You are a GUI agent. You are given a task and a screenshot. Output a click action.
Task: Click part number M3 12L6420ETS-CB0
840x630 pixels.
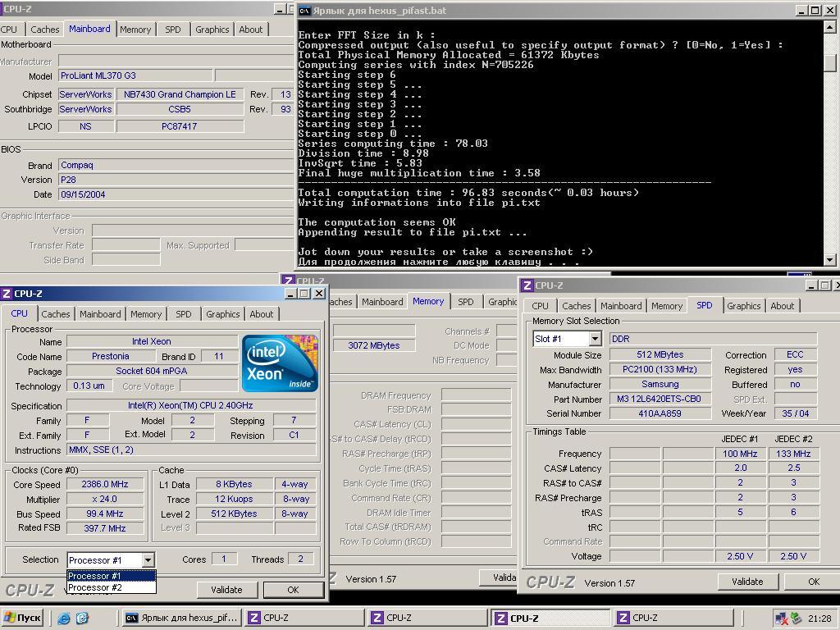[x=660, y=399]
